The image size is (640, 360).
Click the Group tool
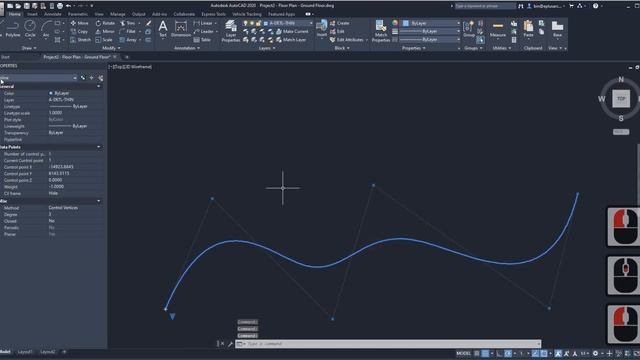[x=469, y=29]
